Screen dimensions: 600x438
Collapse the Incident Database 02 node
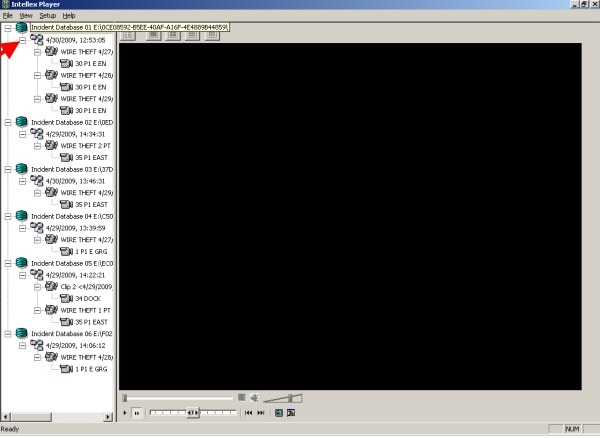(x=8, y=122)
